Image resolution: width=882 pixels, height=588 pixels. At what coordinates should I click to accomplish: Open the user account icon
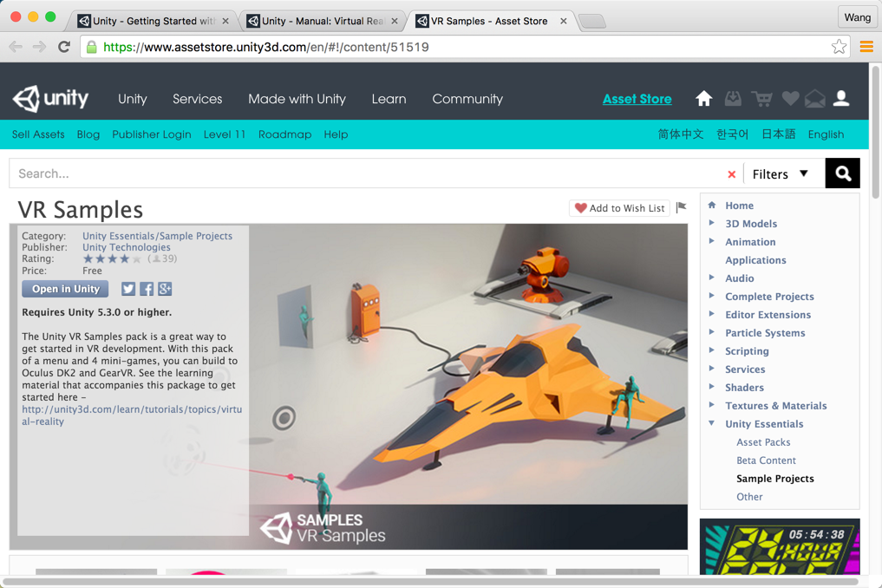coord(841,99)
